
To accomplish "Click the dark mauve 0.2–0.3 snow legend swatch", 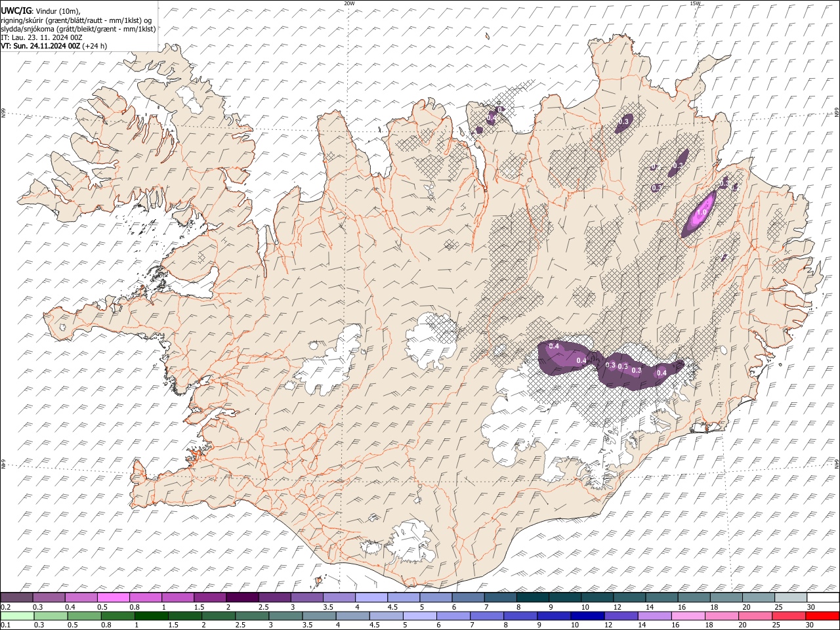I will click(x=16, y=598).
